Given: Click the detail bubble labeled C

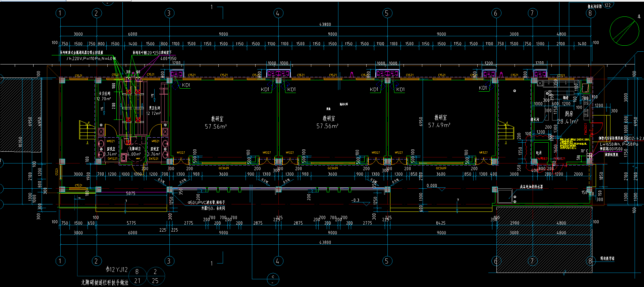Looking at the screenshot, I should point(273,279).
